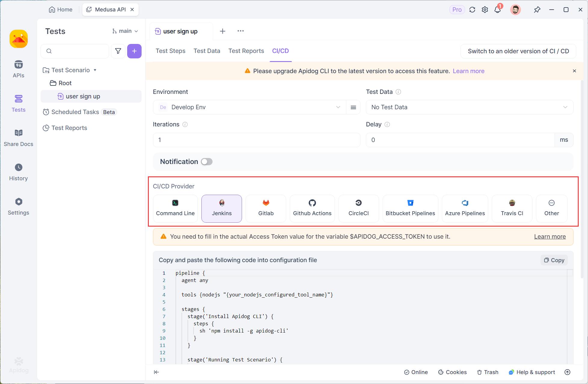This screenshot has width=588, height=384.
Task: Open Test Reports in the left panel
Action: pos(65,128)
